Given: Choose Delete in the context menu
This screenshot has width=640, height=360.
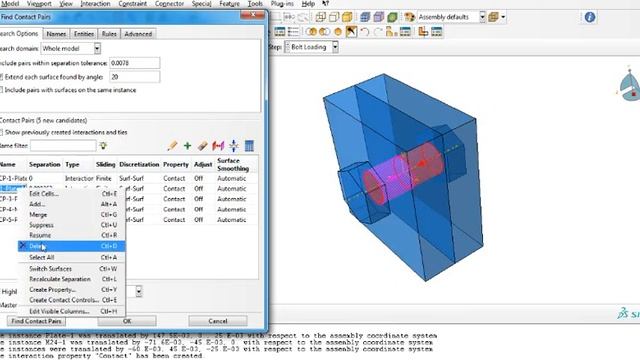Looking at the screenshot, I should [x=71, y=246].
